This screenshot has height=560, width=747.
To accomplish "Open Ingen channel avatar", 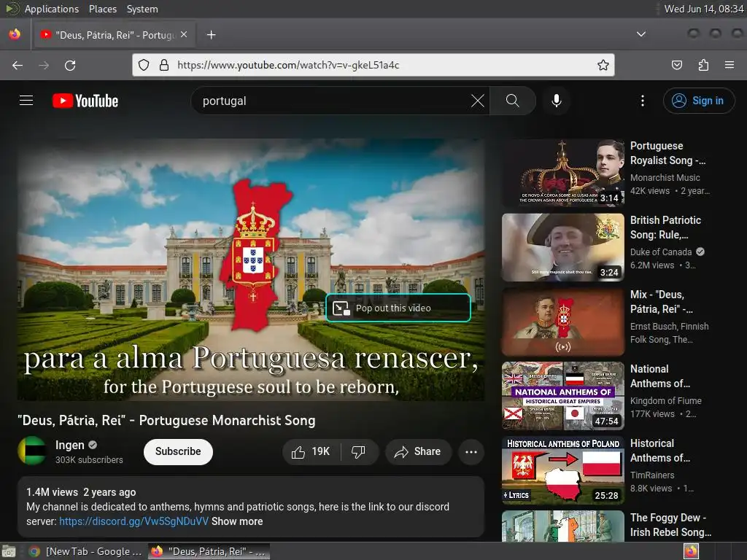I will click(x=32, y=451).
